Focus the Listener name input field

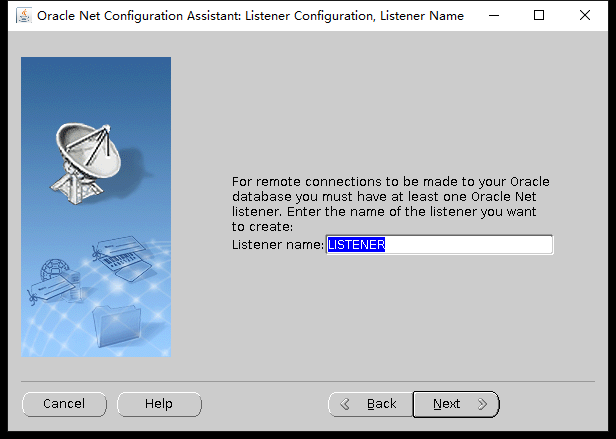(x=439, y=245)
